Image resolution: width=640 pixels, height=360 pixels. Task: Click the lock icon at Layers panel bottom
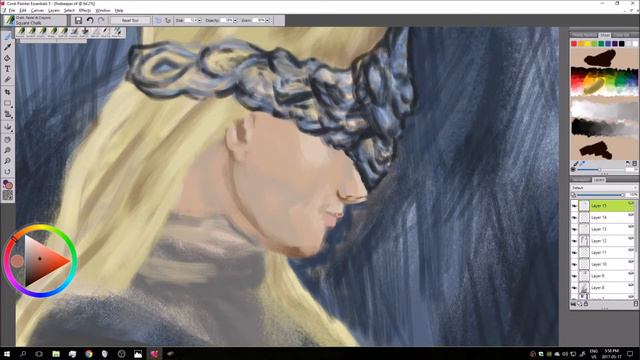pyautogui.click(x=586, y=304)
